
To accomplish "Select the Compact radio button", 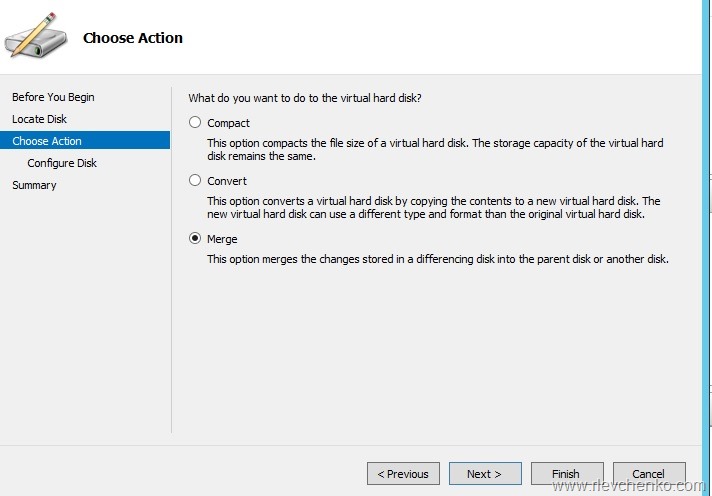I will point(195,123).
